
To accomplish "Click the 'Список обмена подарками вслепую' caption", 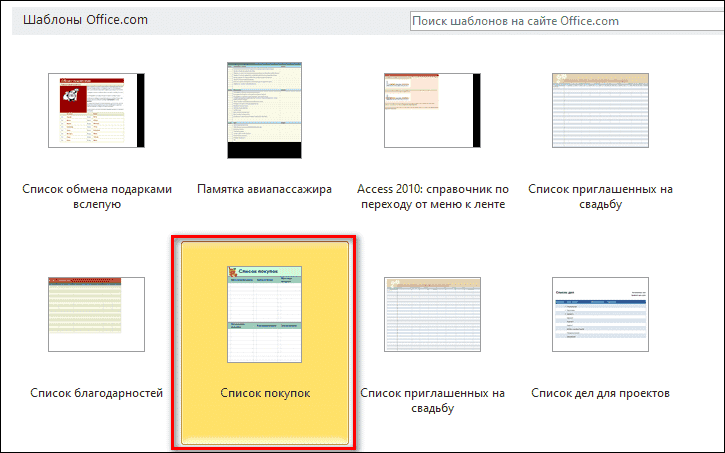I will (97, 196).
